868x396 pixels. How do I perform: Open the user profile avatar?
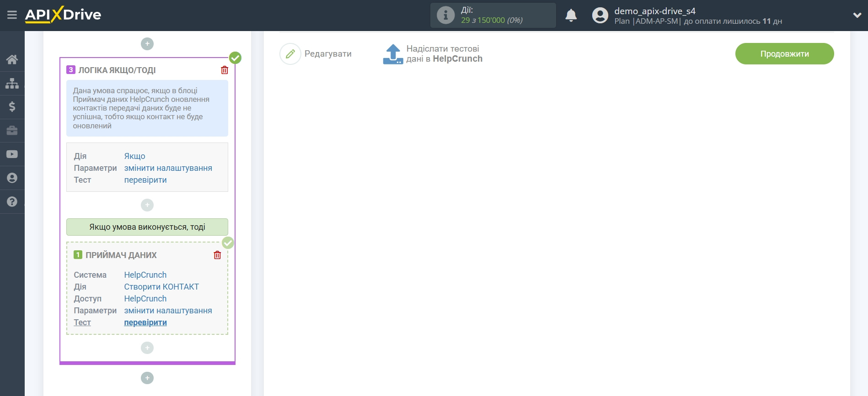tap(600, 16)
